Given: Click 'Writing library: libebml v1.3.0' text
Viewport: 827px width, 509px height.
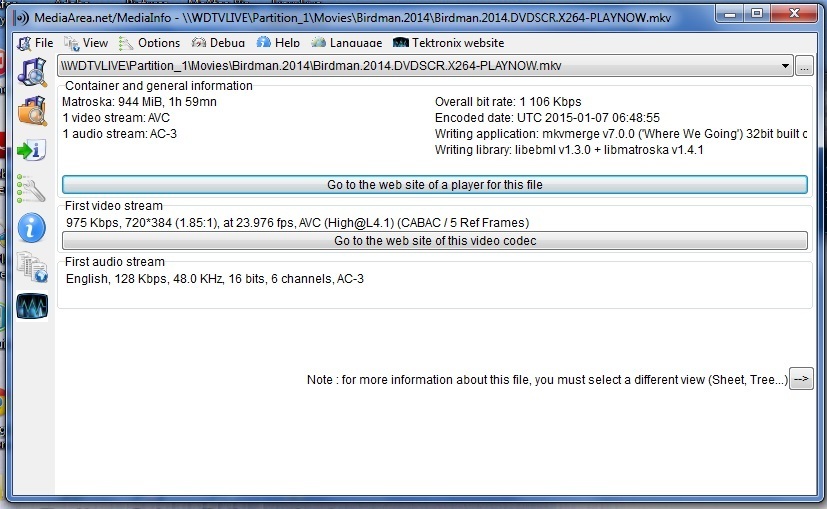Looking at the screenshot, I should tap(569, 150).
